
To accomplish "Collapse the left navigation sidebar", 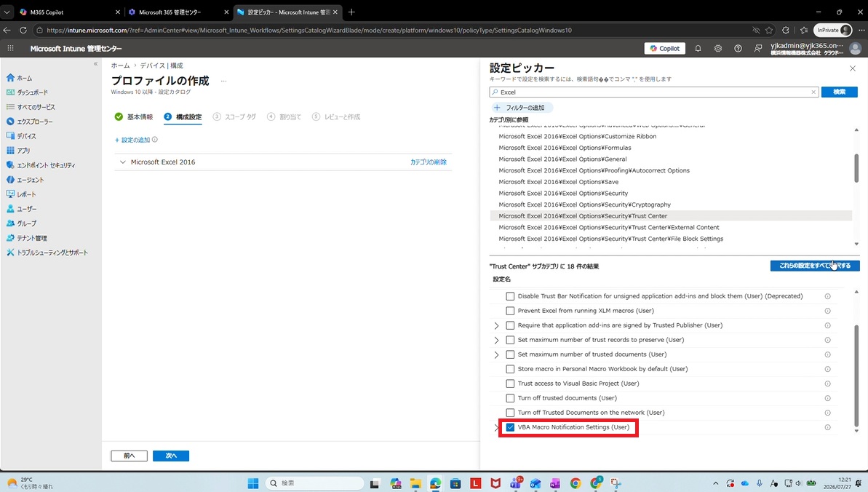I will click(x=95, y=64).
